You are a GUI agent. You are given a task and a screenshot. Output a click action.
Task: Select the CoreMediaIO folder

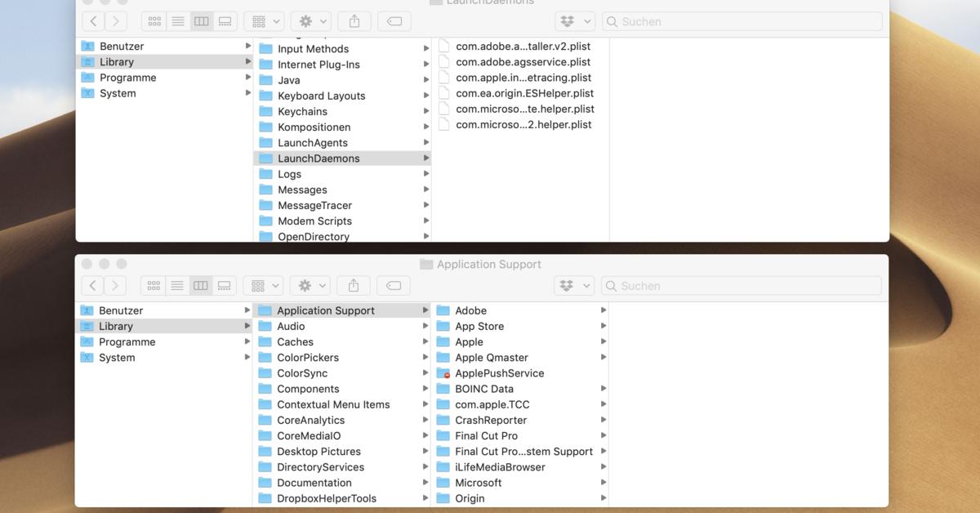(x=341, y=436)
